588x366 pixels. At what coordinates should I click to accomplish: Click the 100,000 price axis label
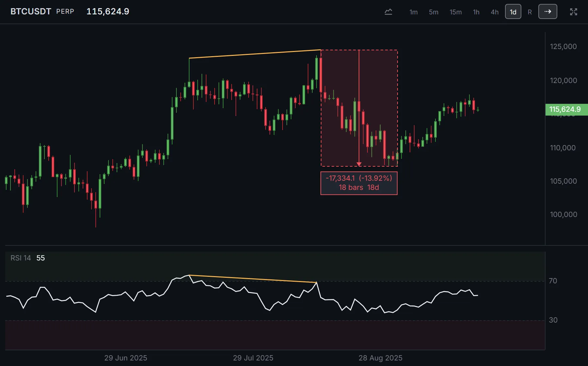pos(563,214)
